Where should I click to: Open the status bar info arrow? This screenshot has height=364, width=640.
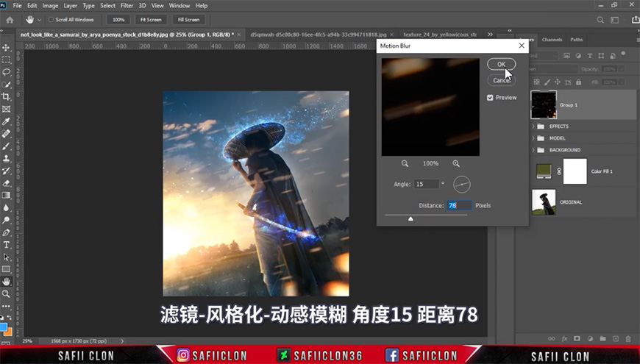122,340
